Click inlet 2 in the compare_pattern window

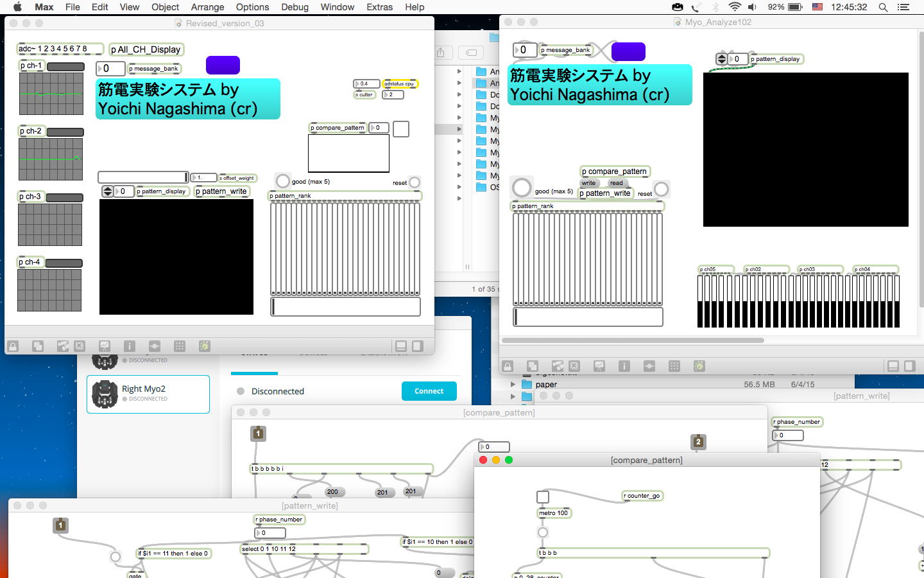click(698, 442)
